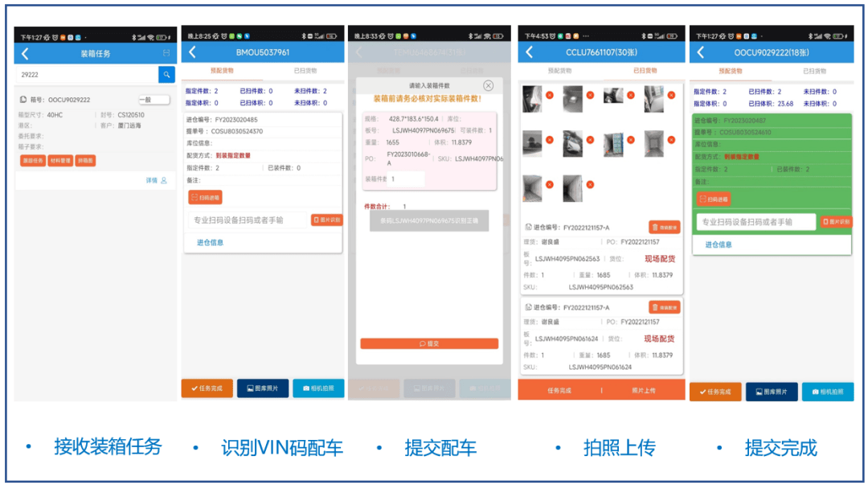Delete first photo in second row via red X
This screenshot has width=868, height=489.
550,140
